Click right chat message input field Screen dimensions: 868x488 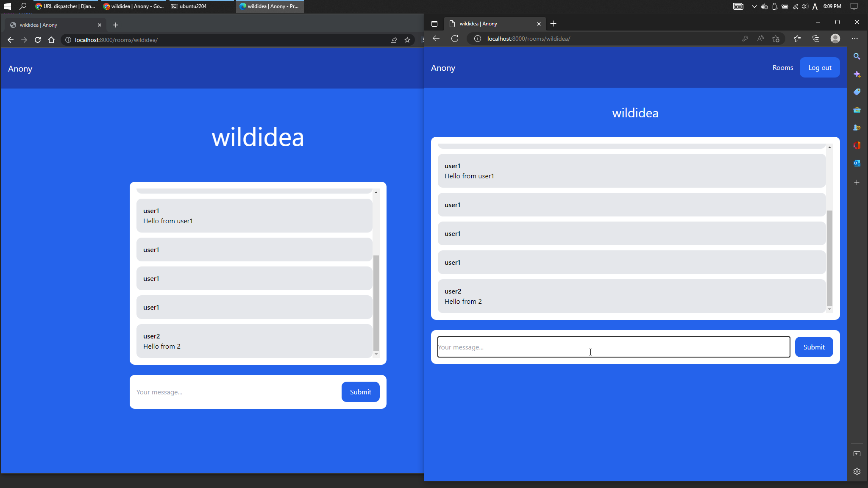pyautogui.click(x=613, y=347)
